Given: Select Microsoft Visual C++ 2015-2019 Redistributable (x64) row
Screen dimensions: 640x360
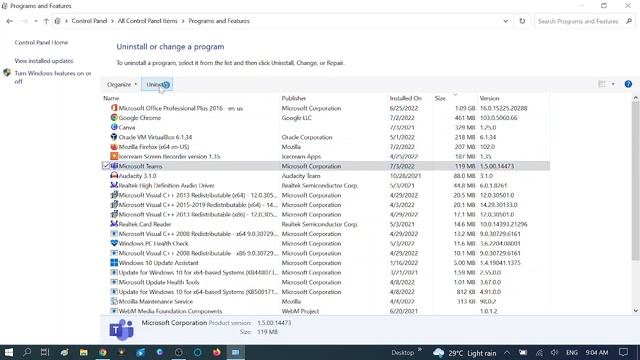Looking at the screenshot, I should point(325,205).
